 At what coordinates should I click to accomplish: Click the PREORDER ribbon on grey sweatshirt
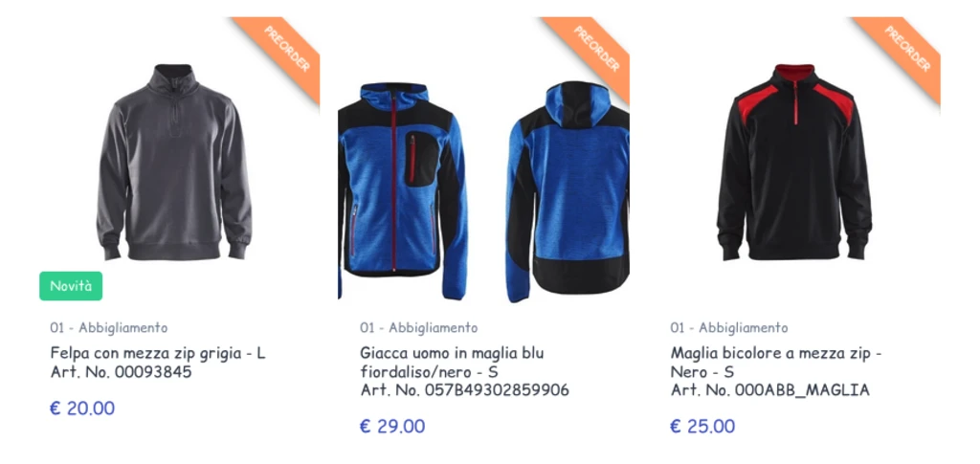pyautogui.click(x=284, y=52)
